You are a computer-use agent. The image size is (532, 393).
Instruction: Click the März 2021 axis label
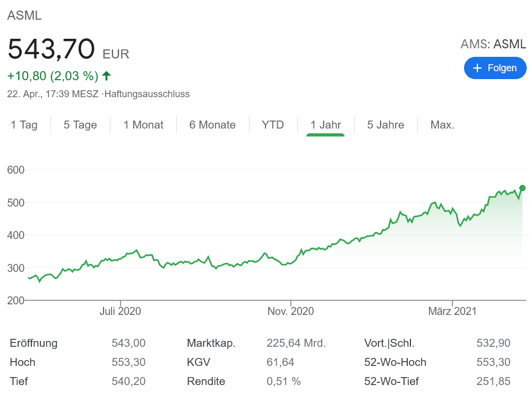click(452, 311)
